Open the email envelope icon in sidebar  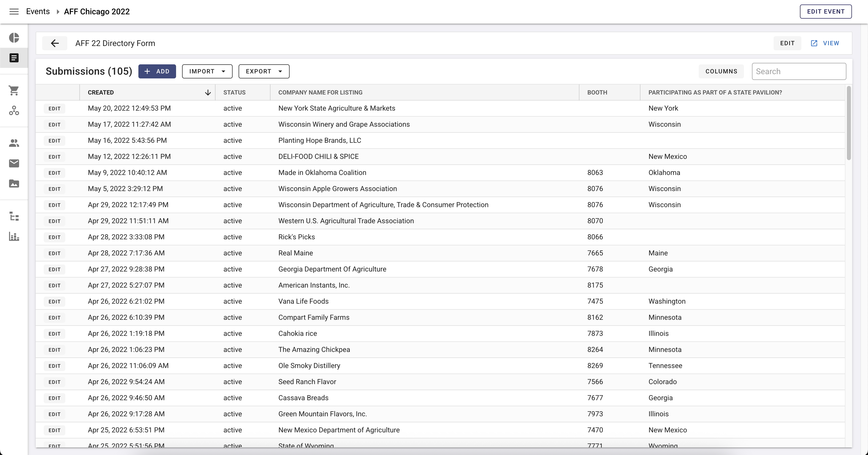point(14,164)
